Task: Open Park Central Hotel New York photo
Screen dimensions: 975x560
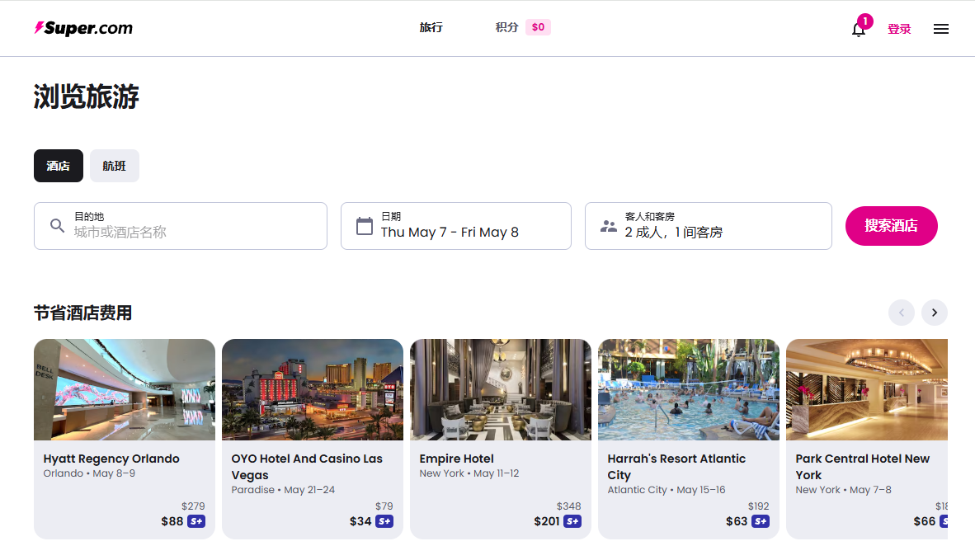Action: pyautogui.click(x=867, y=390)
